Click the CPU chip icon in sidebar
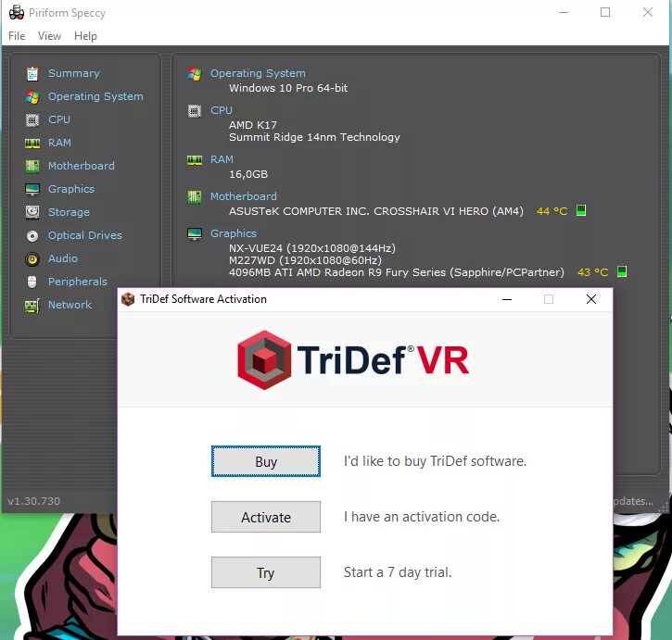The width and height of the screenshot is (672, 640). tap(32, 120)
